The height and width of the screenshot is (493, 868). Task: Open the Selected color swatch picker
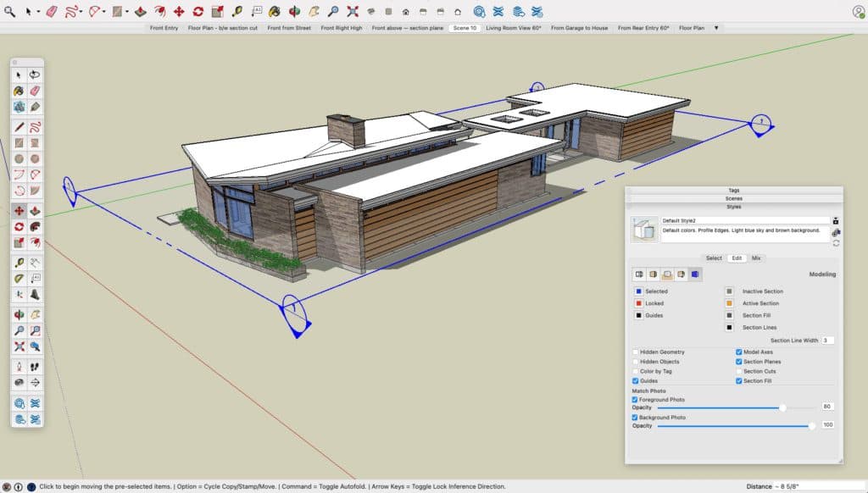click(638, 291)
